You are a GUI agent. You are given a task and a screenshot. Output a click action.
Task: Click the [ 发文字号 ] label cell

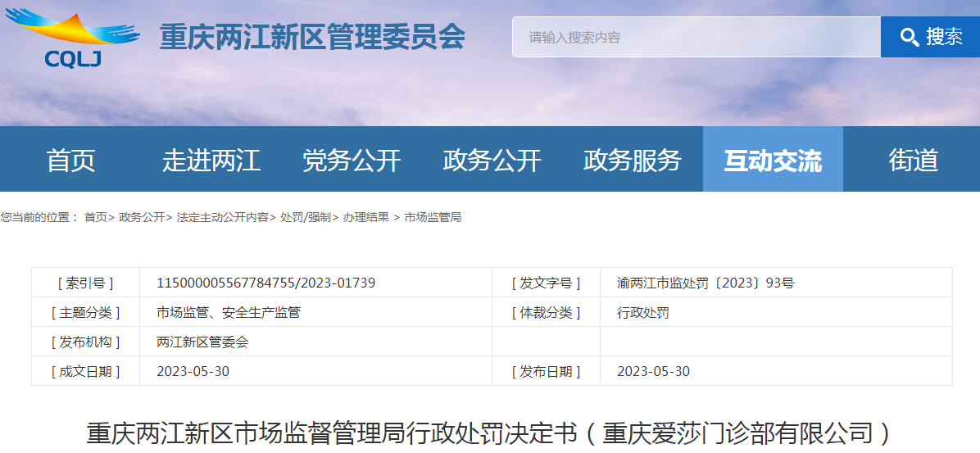tap(547, 283)
